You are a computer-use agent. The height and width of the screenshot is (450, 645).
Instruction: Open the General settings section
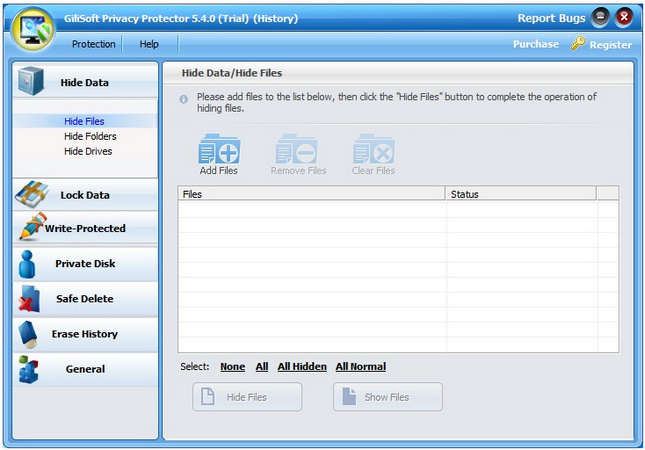pyautogui.click(x=85, y=369)
